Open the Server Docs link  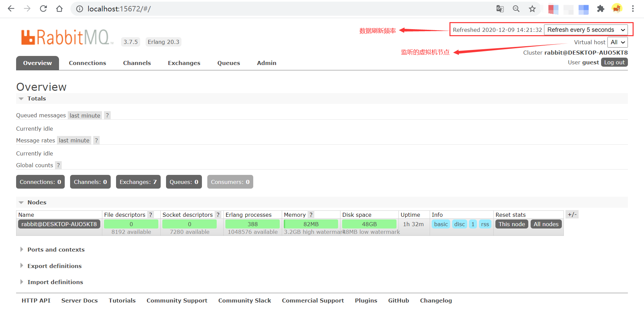coord(79,301)
